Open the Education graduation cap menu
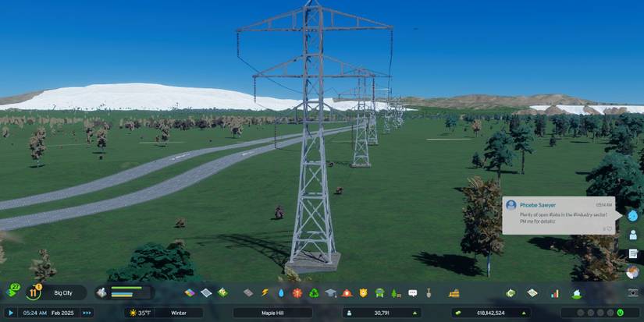Viewport: 644px width, 322px height. coord(330,293)
